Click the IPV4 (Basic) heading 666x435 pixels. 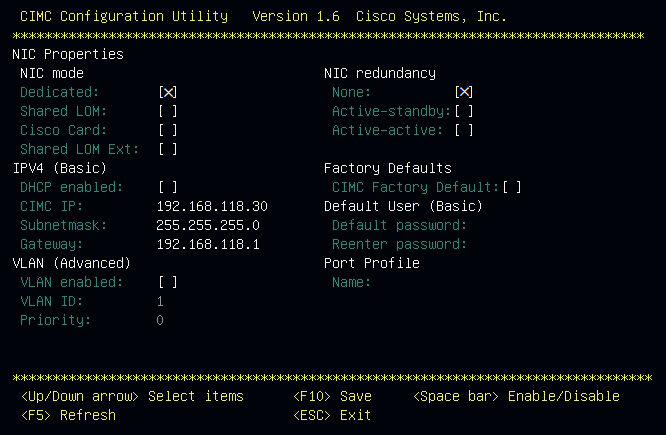[59, 168]
